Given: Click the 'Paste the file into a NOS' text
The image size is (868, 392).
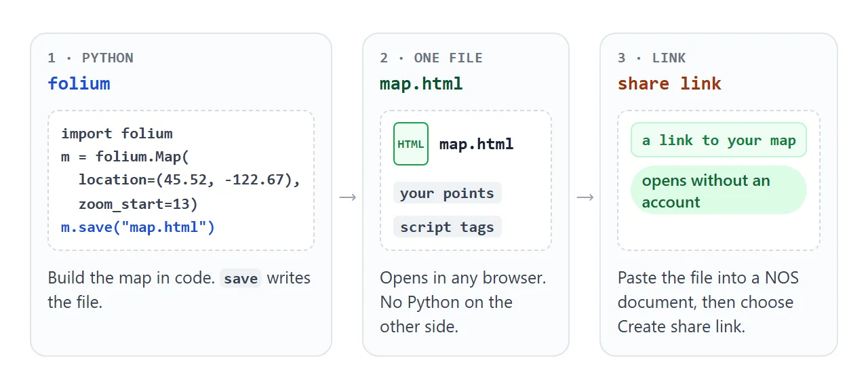Looking at the screenshot, I should coord(708,277).
